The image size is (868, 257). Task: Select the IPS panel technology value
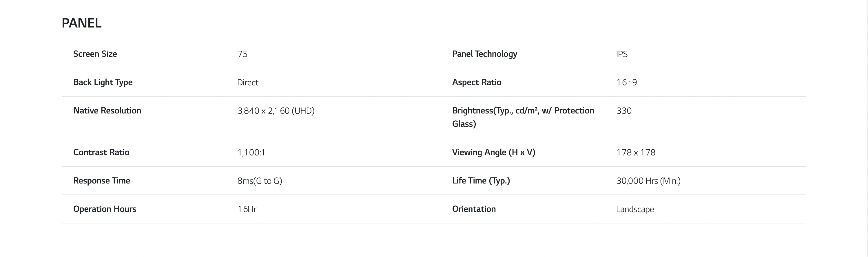[622, 54]
